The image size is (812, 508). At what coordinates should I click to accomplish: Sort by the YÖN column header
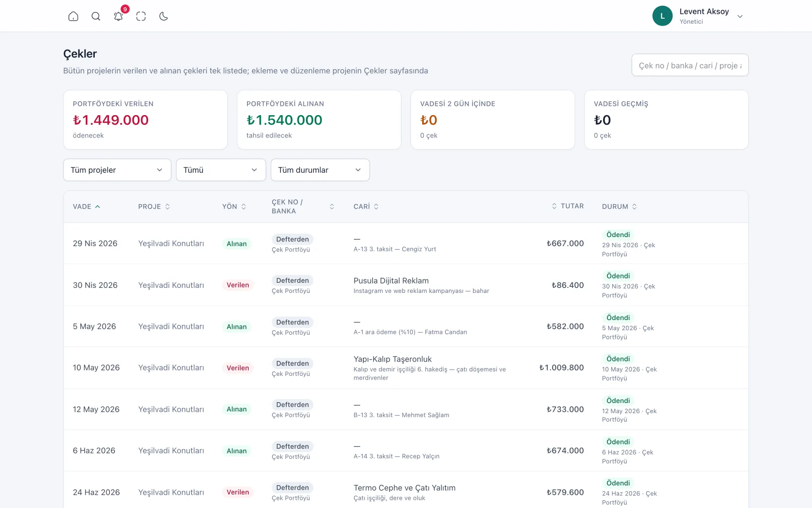(234, 207)
